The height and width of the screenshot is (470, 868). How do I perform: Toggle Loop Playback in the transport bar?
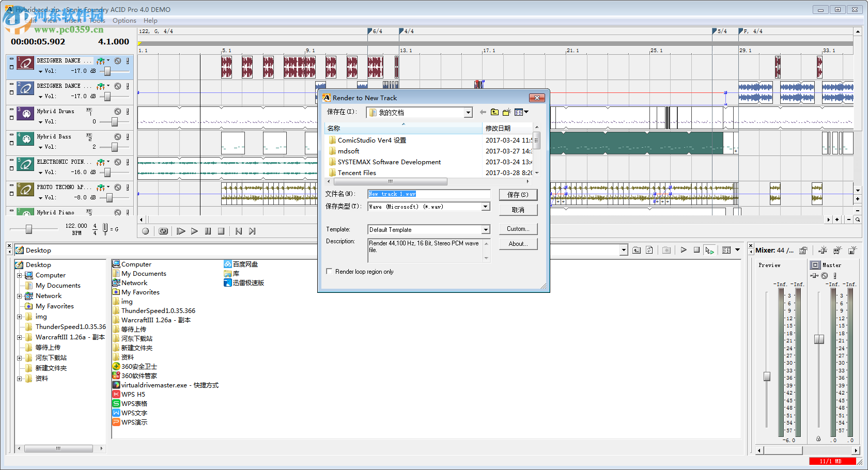[x=163, y=231]
